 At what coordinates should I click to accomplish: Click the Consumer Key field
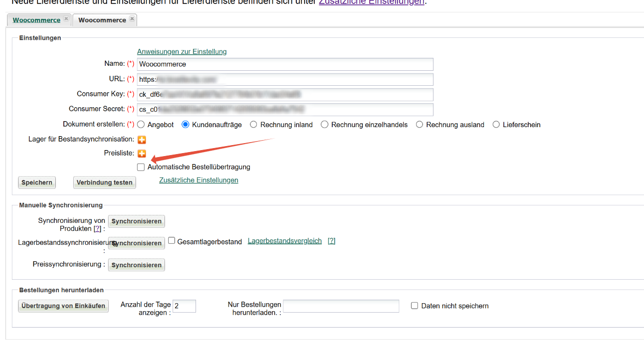pyautogui.click(x=285, y=94)
